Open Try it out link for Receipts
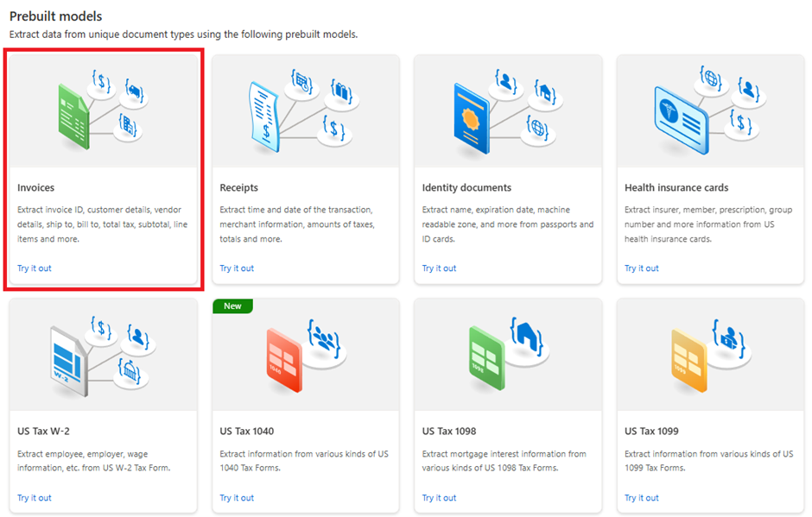This screenshot has height=517, width=812. [237, 268]
